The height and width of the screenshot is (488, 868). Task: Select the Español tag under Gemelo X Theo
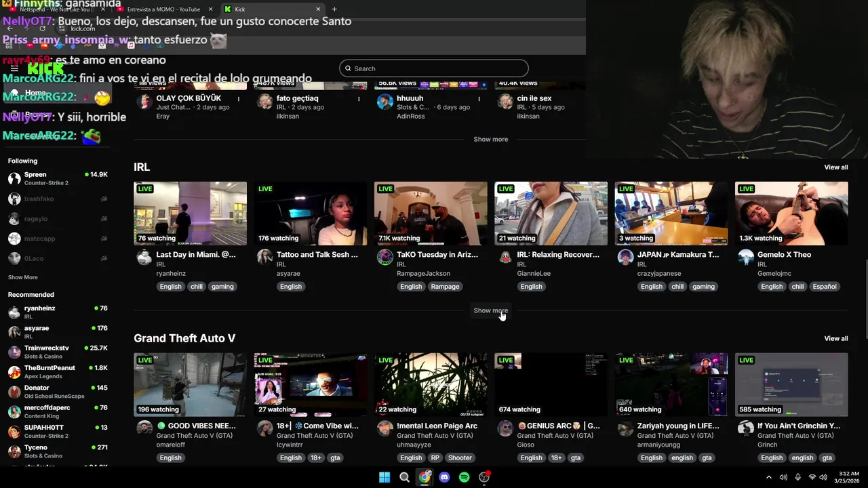click(x=825, y=287)
